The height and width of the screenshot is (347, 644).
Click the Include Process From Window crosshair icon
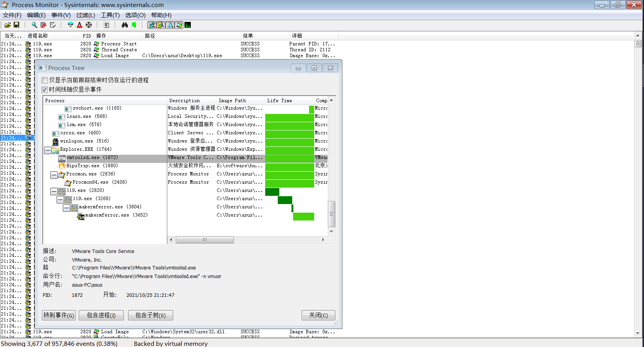89,25
